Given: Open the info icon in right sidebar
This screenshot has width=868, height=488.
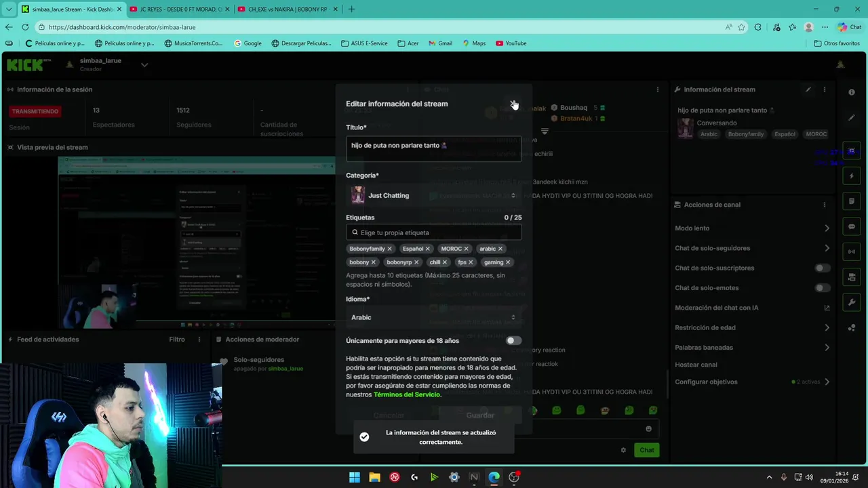Looking at the screenshot, I should [852, 92].
